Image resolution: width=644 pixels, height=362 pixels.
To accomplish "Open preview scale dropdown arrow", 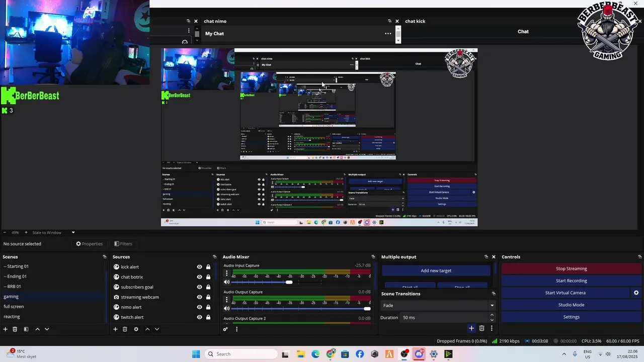I will point(73,232).
